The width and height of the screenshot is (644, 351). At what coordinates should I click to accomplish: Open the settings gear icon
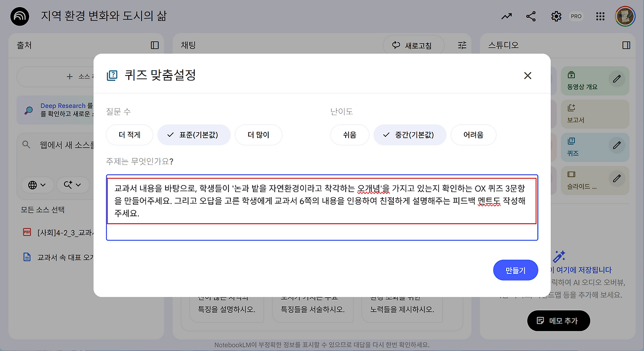tap(556, 17)
